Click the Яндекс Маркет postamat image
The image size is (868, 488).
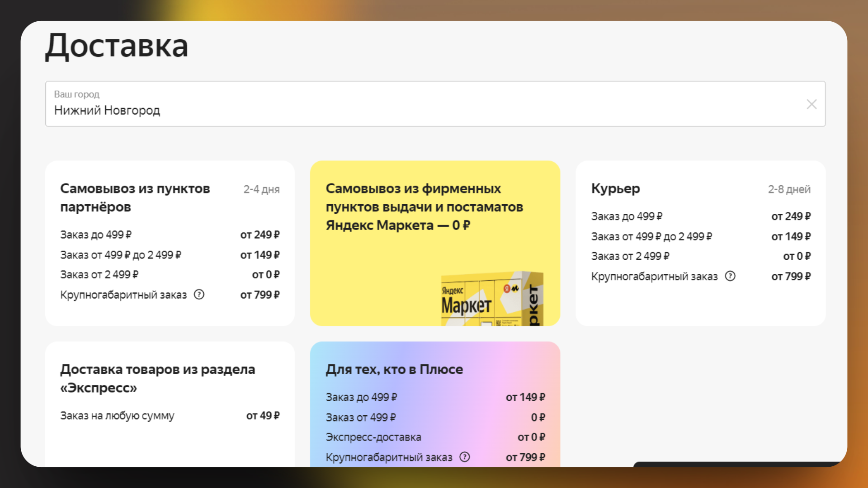492,299
